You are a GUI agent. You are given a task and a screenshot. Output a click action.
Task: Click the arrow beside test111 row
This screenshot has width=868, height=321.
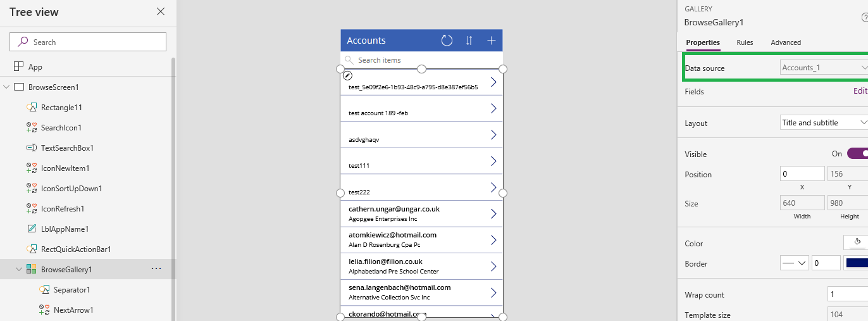coord(493,161)
